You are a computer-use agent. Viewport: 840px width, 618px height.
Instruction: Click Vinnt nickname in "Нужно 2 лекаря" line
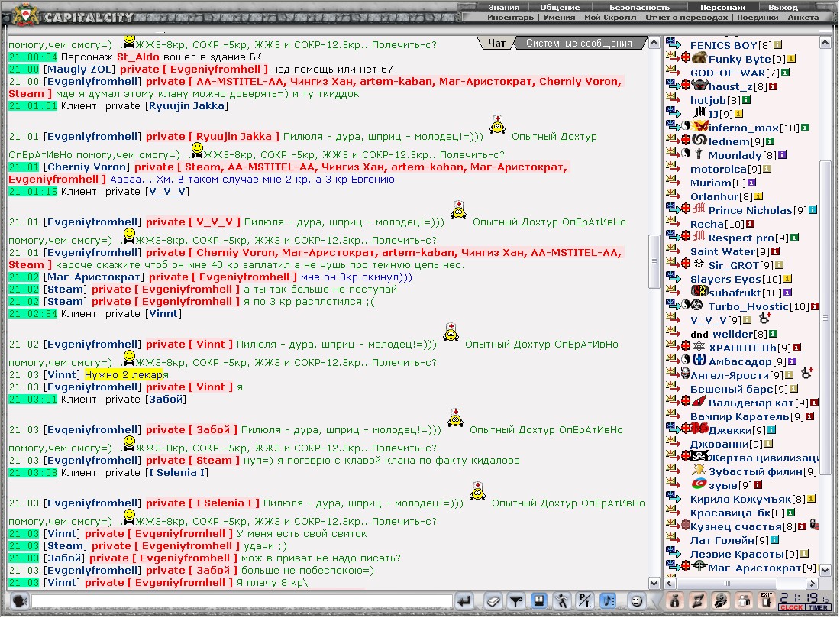coord(62,374)
